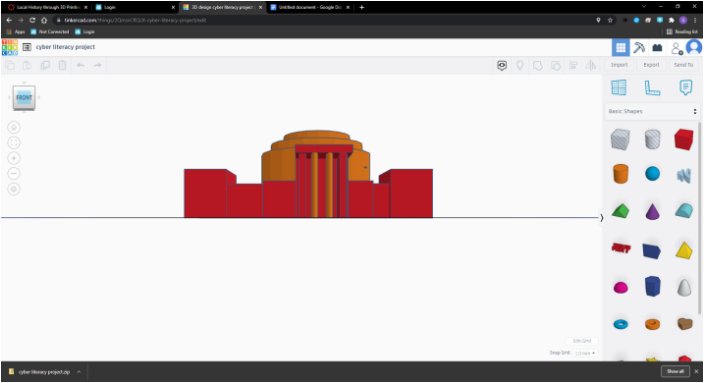Viewport: 706px width, 383px height.
Task: Select the Workplane tool
Action: (620, 88)
